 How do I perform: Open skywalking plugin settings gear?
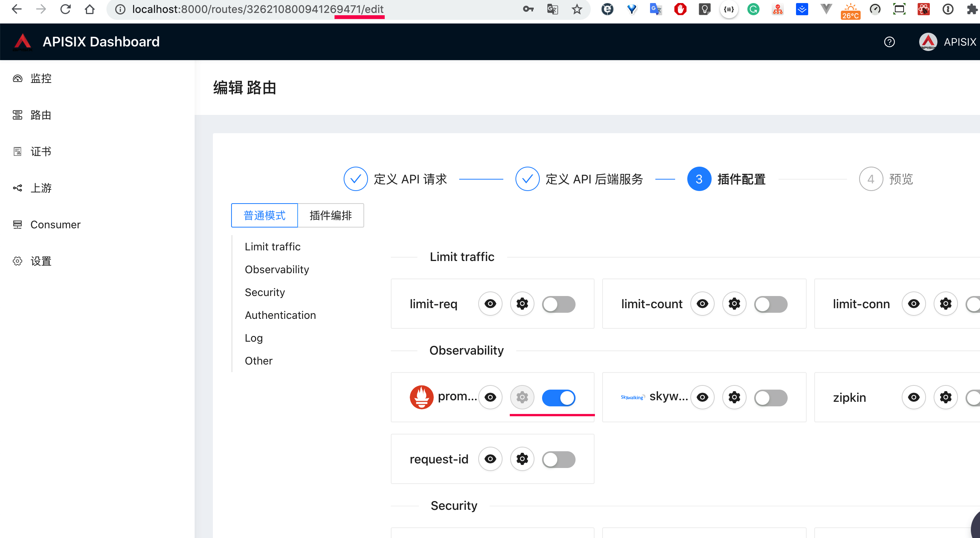pyautogui.click(x=734, y=398)
